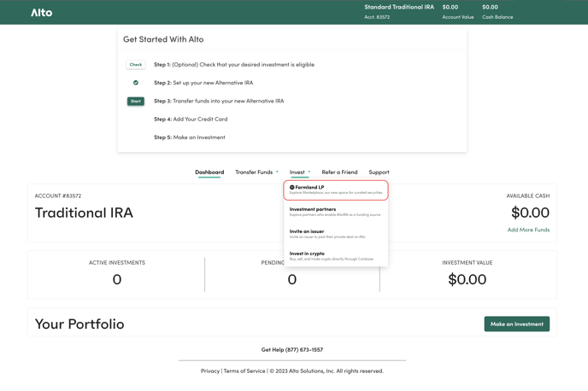Image resolution: width=588 pixels, height=391 pixels.
Task: Click the green checkmark beside Step 2
Action: (x=136, y=83)
